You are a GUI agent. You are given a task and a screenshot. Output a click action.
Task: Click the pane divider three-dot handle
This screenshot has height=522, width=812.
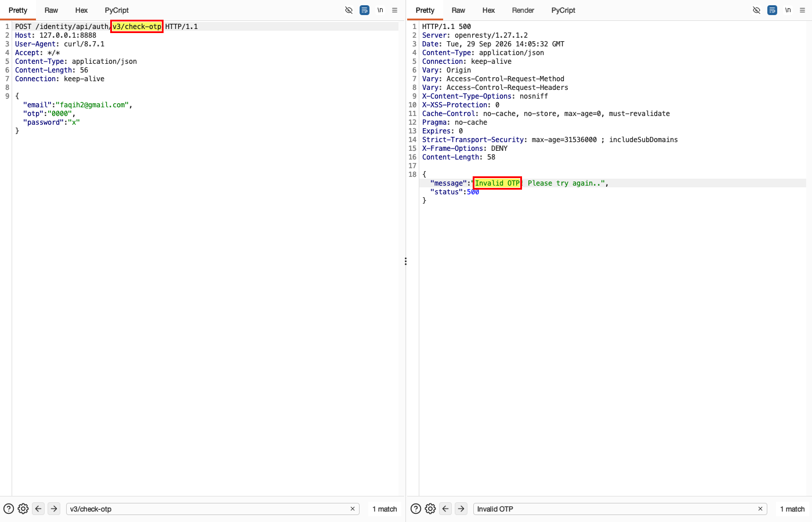pyautogui.click(x=405, y=262)
